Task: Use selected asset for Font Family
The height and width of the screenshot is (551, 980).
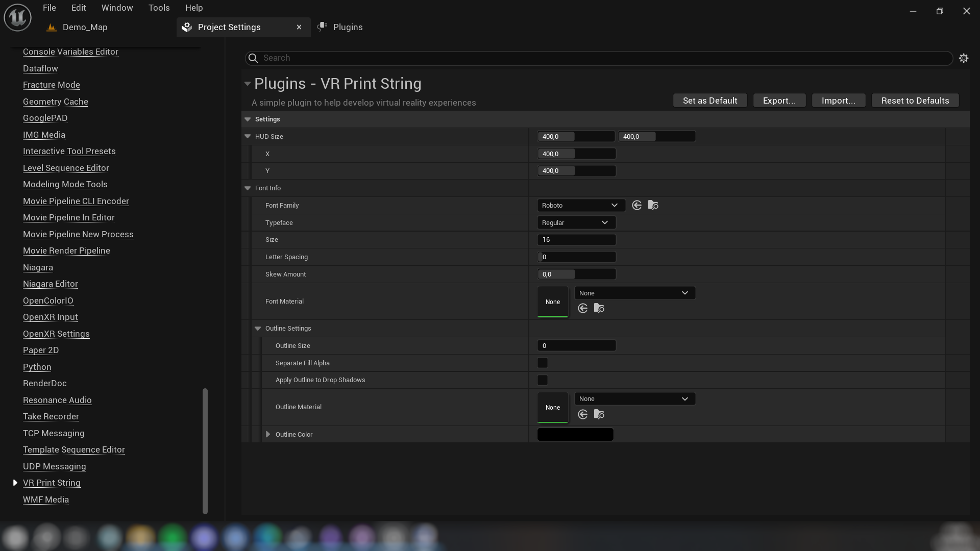Action: (x=636, y=205)
